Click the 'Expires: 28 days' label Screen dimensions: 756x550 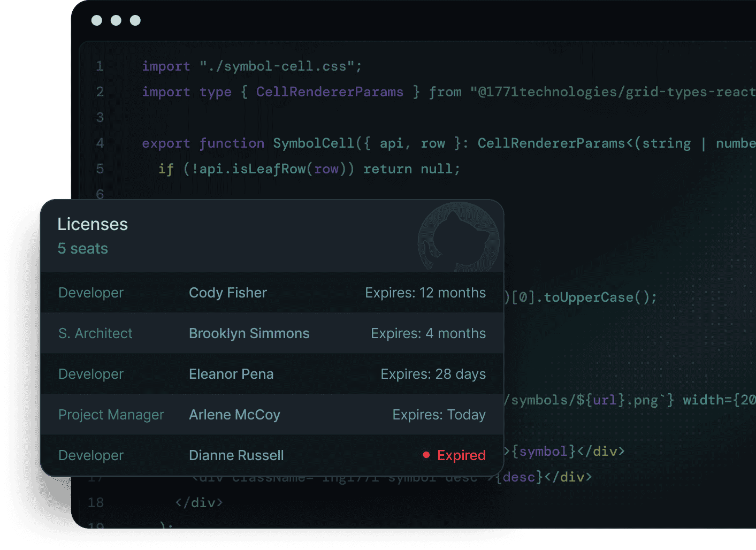433,374
